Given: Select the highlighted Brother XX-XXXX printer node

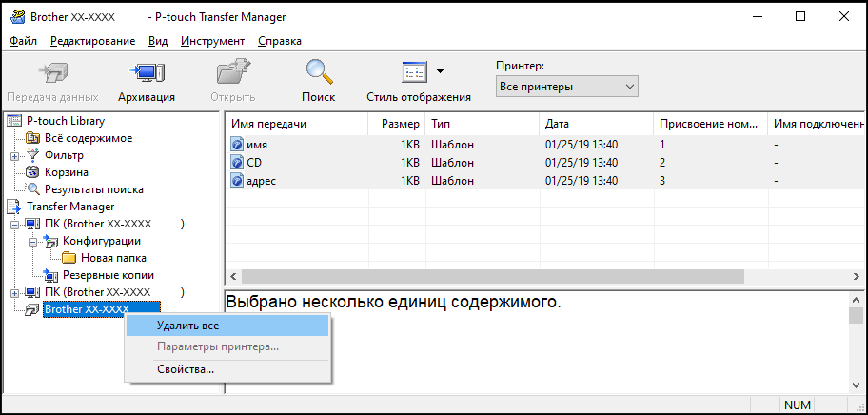Looking at the screenshot, I should pos(102,309).
